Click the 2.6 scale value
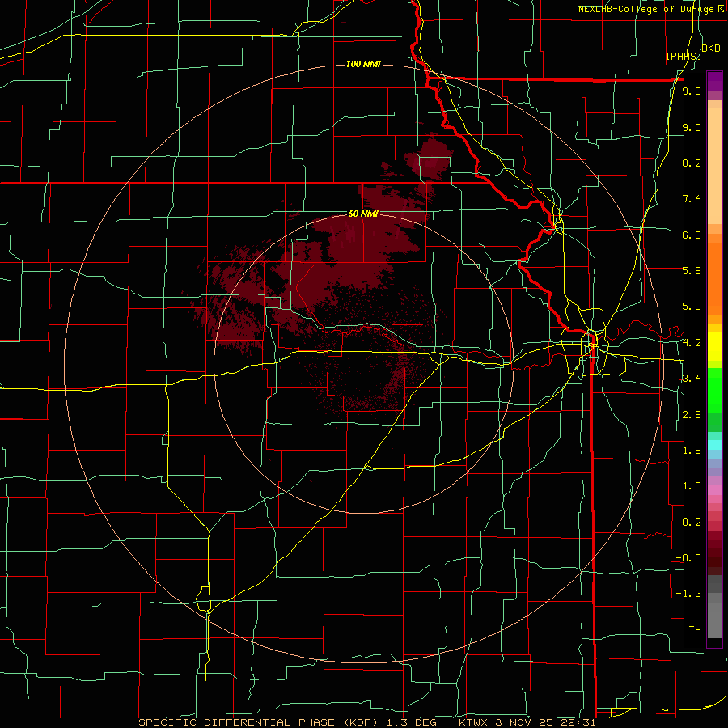 (692, 415)
